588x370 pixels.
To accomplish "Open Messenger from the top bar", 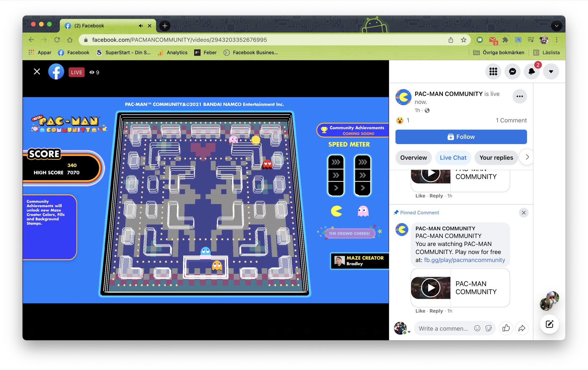I will click(512, 71).
